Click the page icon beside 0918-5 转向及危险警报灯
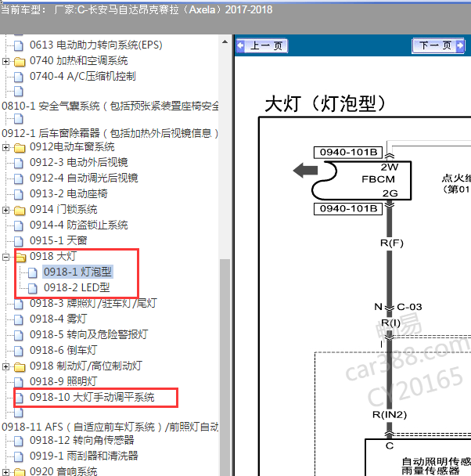The width and height of the screenshot is (471, 476). [19, 335]
